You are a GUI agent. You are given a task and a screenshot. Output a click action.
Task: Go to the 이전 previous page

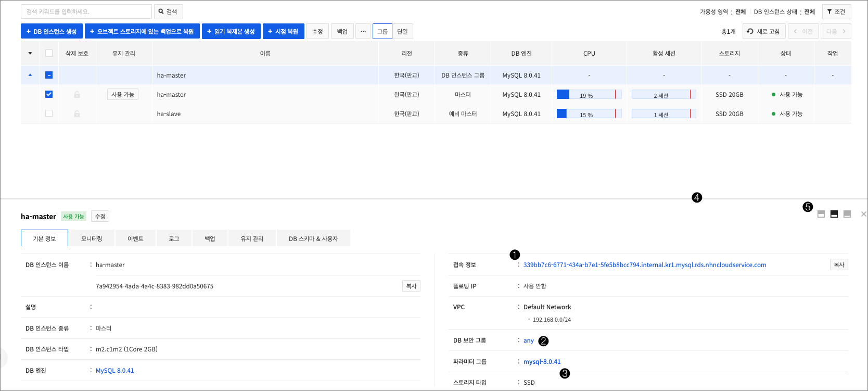coord(803,31)
